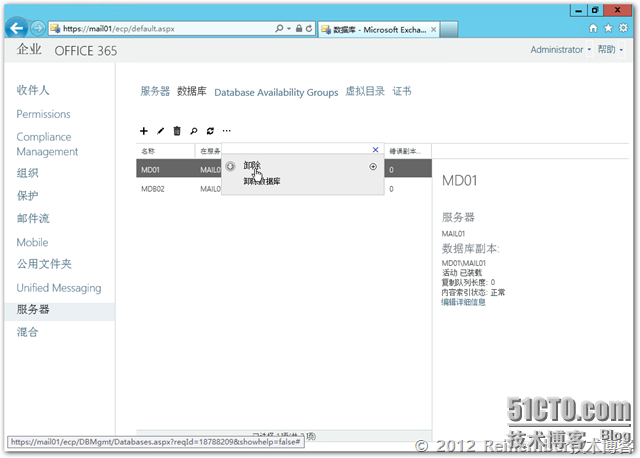This screenshot has height=458, width=640.
Task: Click the down arrow icon beside 卸除
Action: click(230, 167)
